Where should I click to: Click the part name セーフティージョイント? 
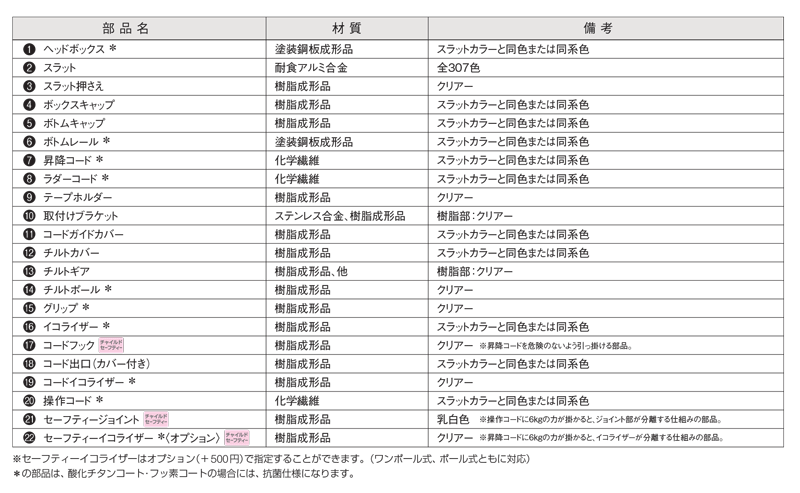point(91,420)
